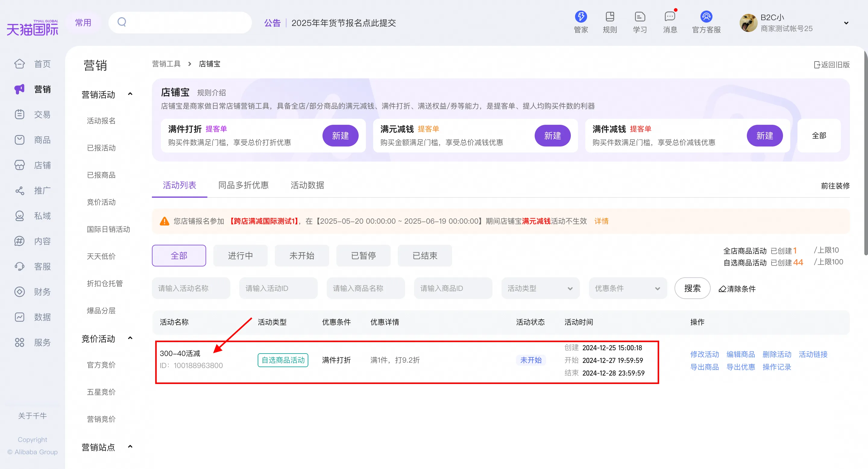
Task: Open 内容 hashtag icon
Action: click(x=20, y=241)
